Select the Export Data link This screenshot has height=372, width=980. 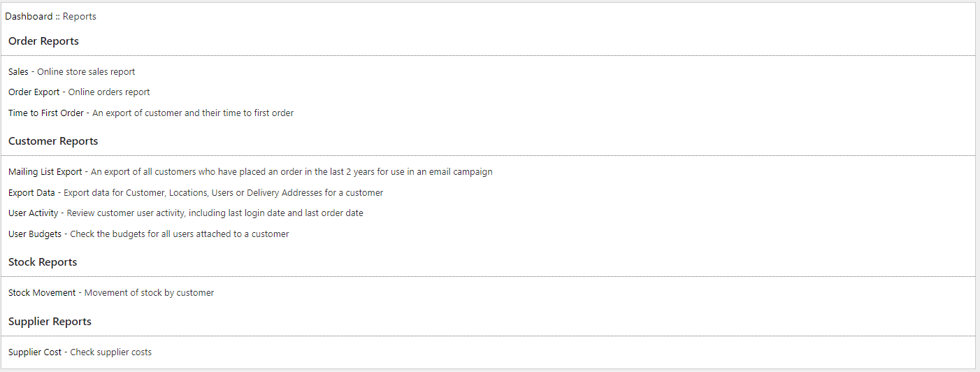(32, 192)
